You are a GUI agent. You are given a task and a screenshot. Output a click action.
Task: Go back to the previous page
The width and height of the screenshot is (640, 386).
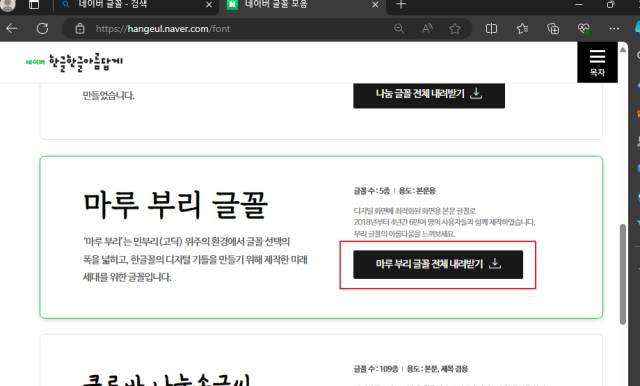[x=12, y=29]
